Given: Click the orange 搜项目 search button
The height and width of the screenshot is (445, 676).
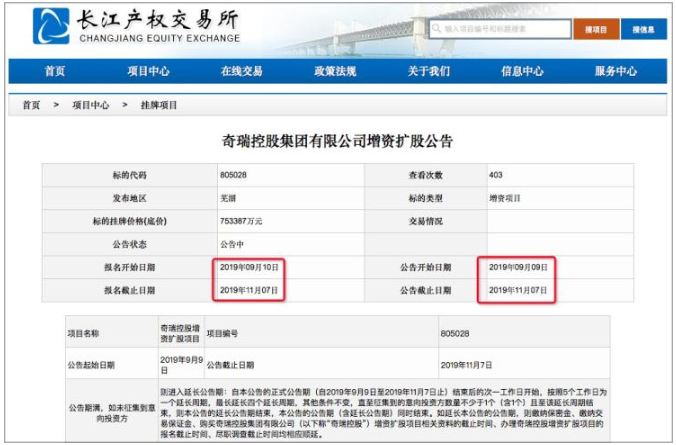Looking at the screenshot, I should [596, 29].
